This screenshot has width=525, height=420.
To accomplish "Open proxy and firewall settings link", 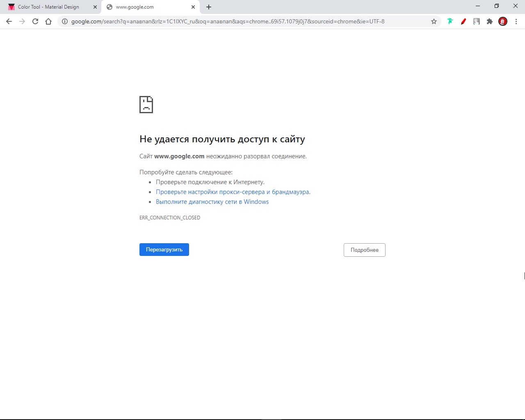I will pyautogui.click(x=233, y=192).
